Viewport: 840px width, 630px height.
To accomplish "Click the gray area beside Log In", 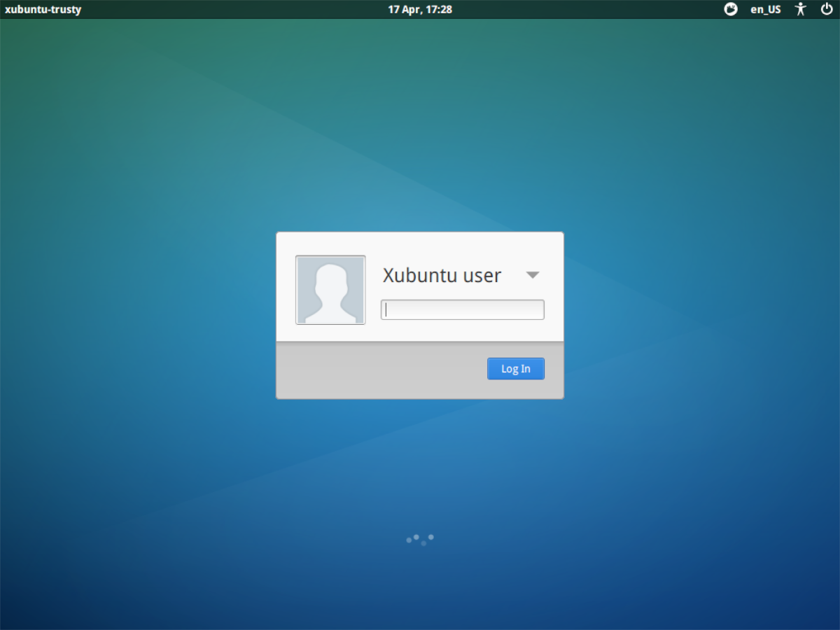I will coord(378,370).
